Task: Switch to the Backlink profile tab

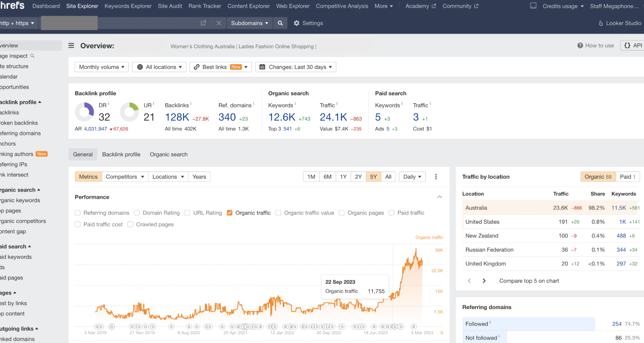Action: click(x=121, y=154)
